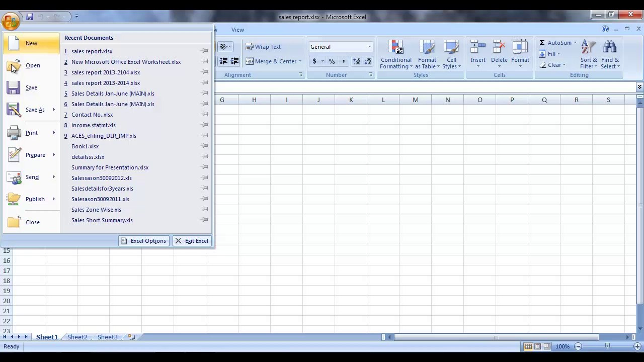Pin sales report.xlsx to recent list
Screen dimensions: 644x362
click(x=205, y=51)
